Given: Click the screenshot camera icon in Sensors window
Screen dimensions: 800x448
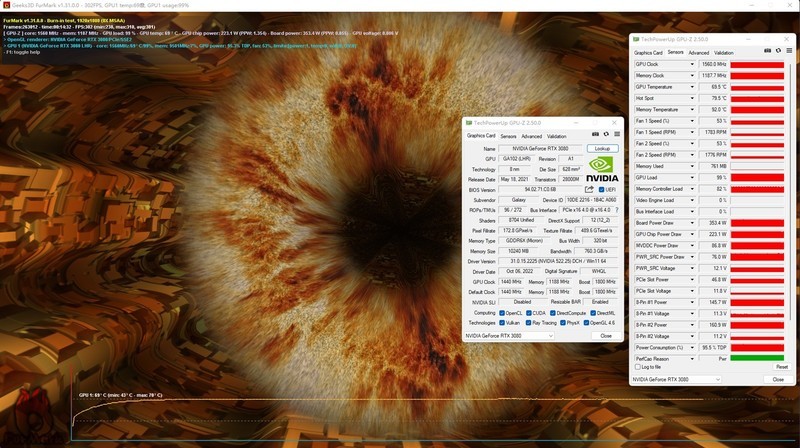Looking at the screenshot, I should click(767, 51).
